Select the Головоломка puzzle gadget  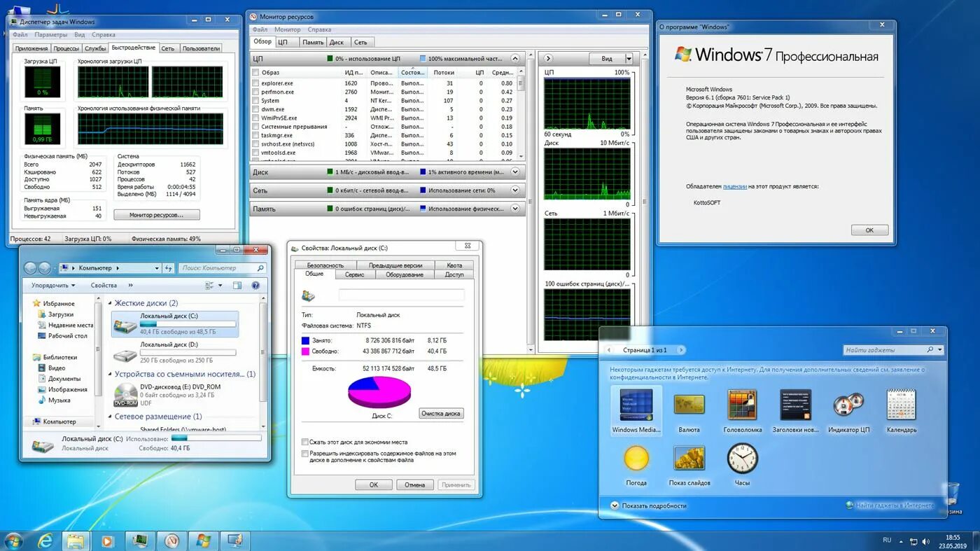[742, 411]
